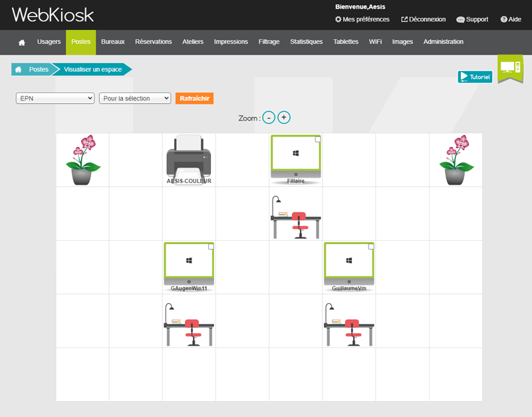Zoom in with the plus button
Image resolution: width=532 pixels, height=417 pixels.
[284, 118]
